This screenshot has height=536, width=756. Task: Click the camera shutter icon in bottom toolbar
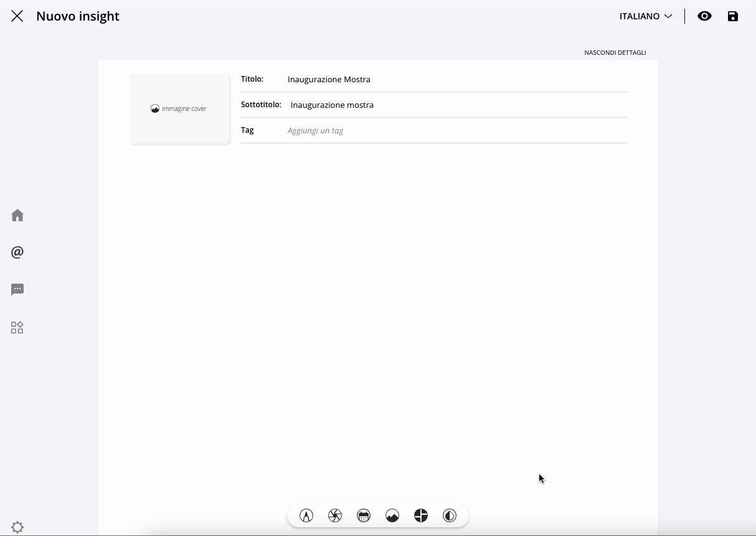tap(335, 515)
